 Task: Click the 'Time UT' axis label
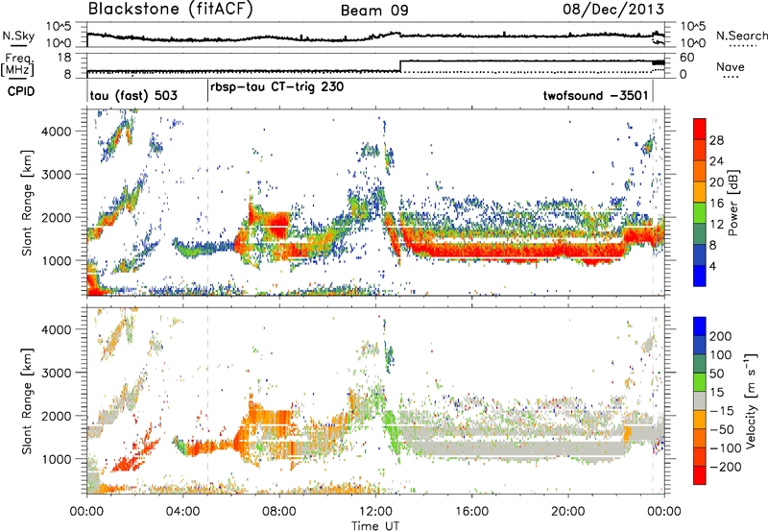pyautogui.click(x=375, y=526)
